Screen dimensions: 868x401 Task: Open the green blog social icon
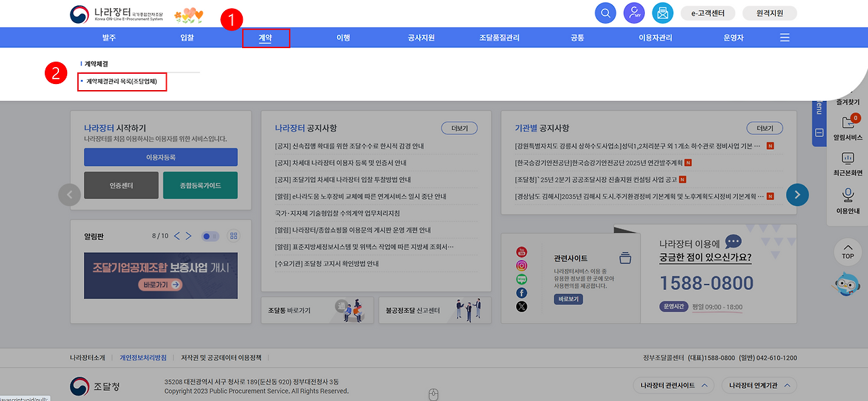click(x=521, y=279)
